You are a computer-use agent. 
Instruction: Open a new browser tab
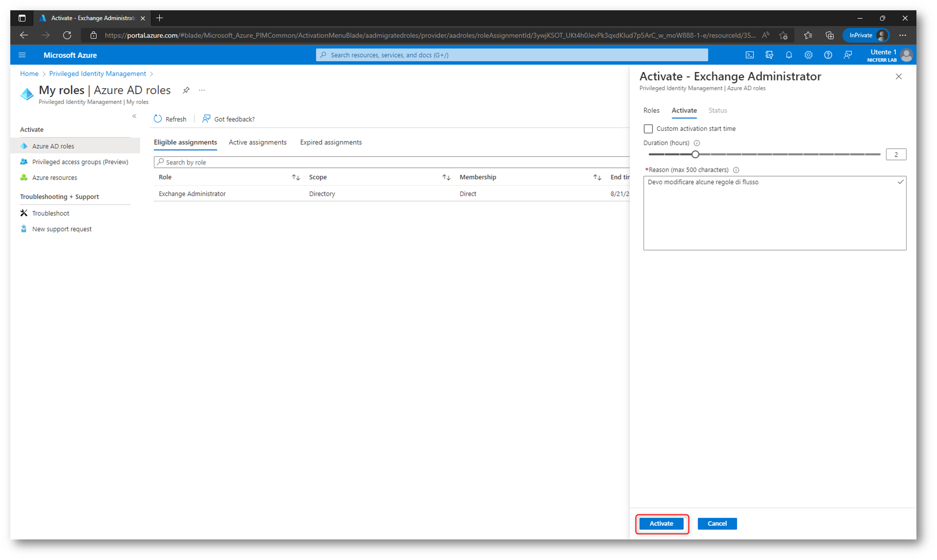point(159,18)
